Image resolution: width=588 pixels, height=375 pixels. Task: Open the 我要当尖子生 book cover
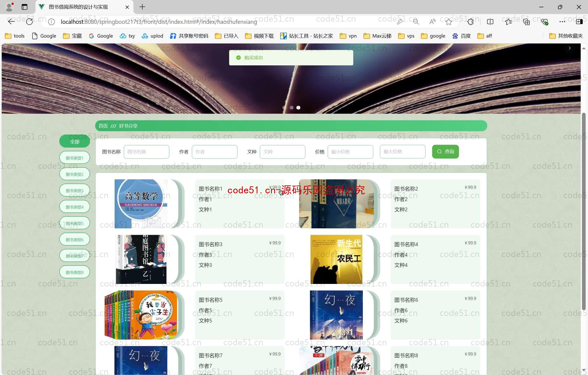(141, 315)
